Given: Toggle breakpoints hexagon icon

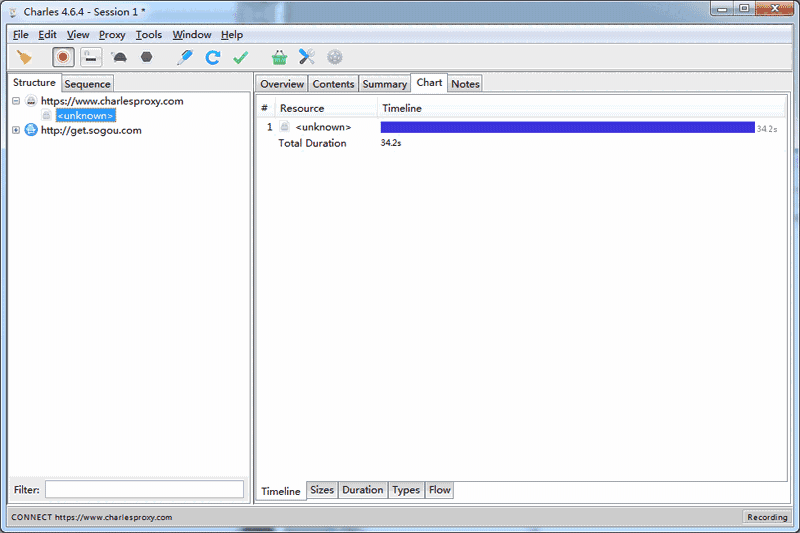Looking at the screenshot, I should pos(146,57).
